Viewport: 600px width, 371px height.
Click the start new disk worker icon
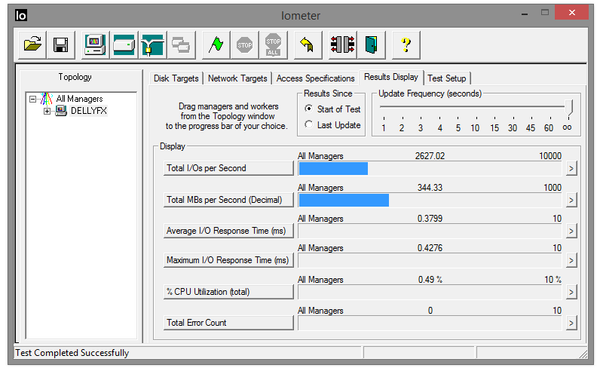pos(124,45)
